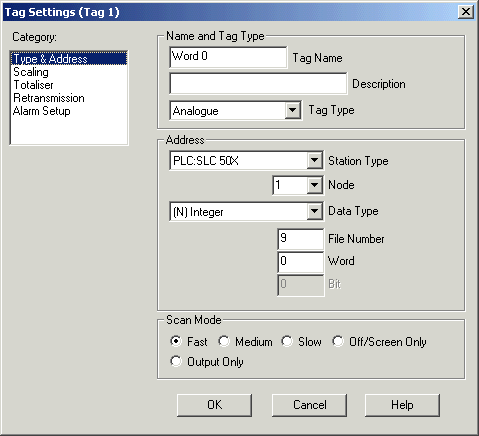Open the Node number dropdown

pyautogui.click(x=314, y=185)
